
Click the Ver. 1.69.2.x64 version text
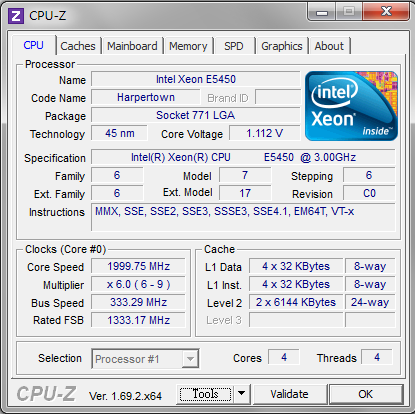(125, 396)
